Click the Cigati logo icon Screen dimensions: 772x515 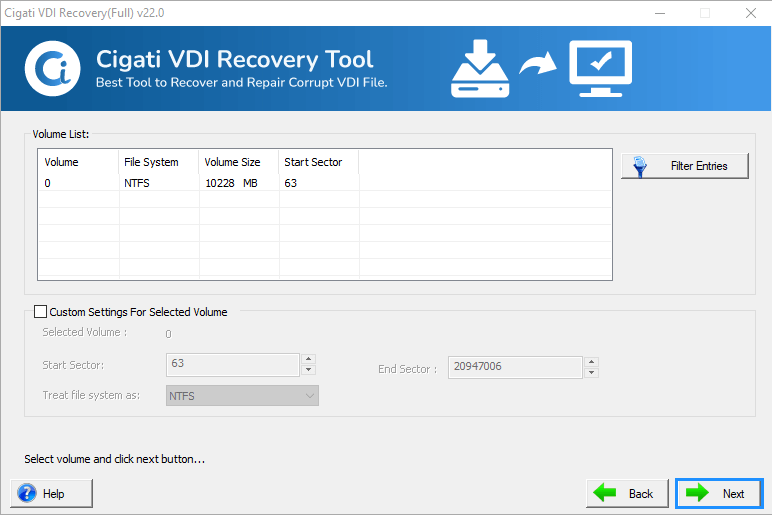tap(53, 68)
